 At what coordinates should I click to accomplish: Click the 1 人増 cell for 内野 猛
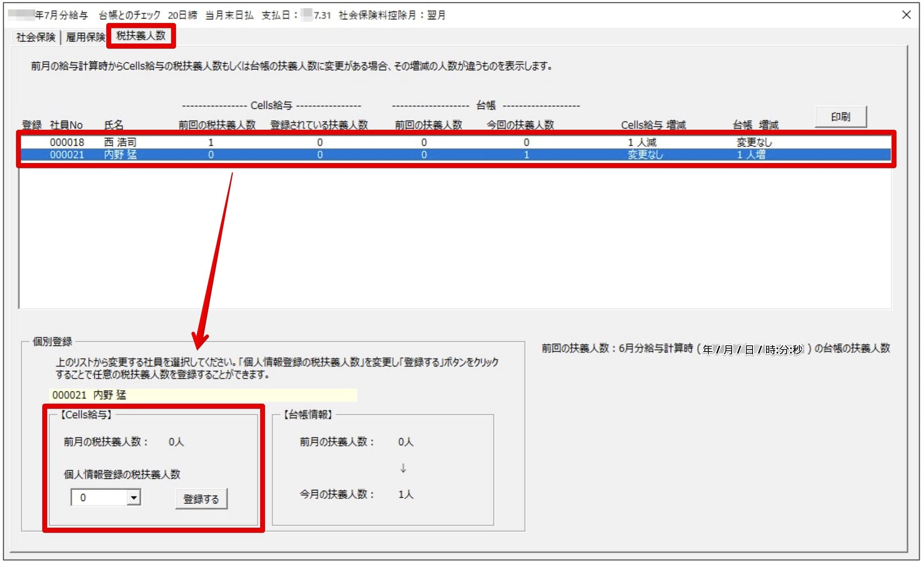click(x=750, y=155)
